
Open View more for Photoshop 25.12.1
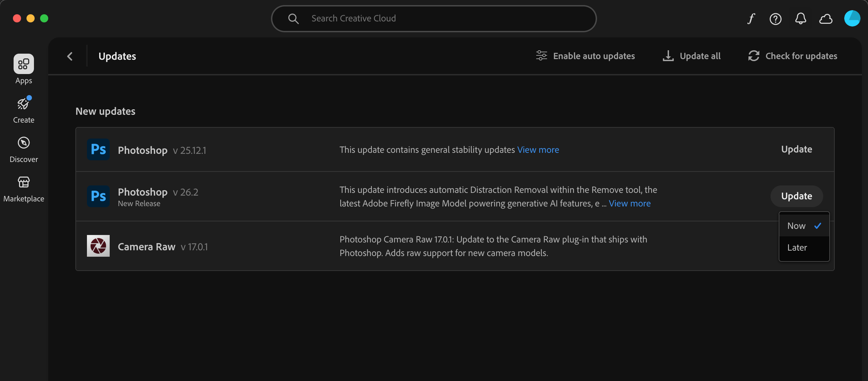point(538,150)
